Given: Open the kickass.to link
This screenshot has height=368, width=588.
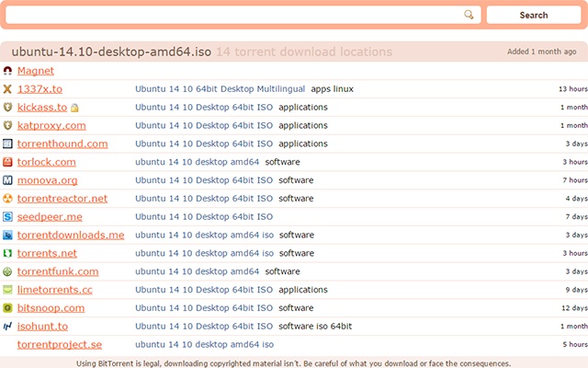Looking at the screenshot, I should (x=42, y=107).
